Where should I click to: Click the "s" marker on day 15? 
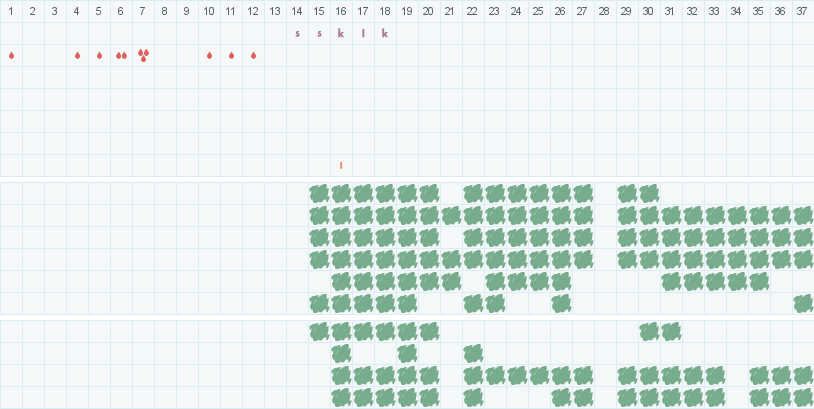click(x=319, y=33)
